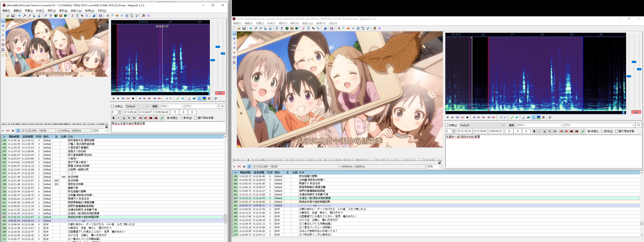This screenshot has width=644, height=242.
Task: Open 音訊(A) menu in right window
Action: 294,23
